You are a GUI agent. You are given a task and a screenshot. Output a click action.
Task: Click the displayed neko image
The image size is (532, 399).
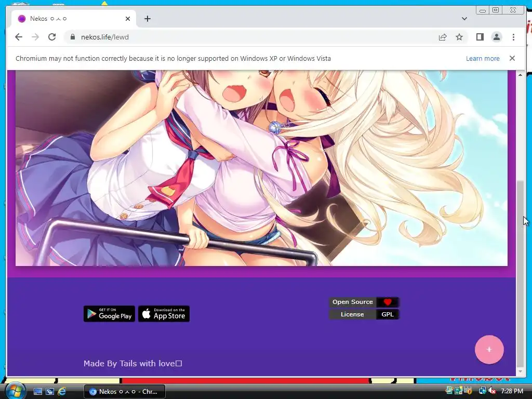pos(261,168)
